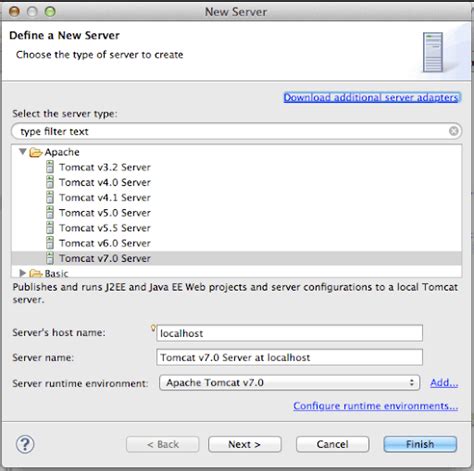Click the Tomcat v4.0 Server icon

point(50,182)
